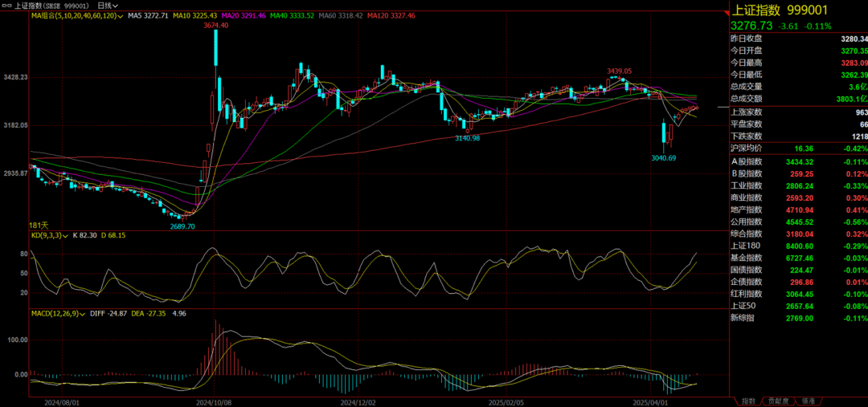Select the 红利指数 row
The image size is (868, 407).
[745, 294]
